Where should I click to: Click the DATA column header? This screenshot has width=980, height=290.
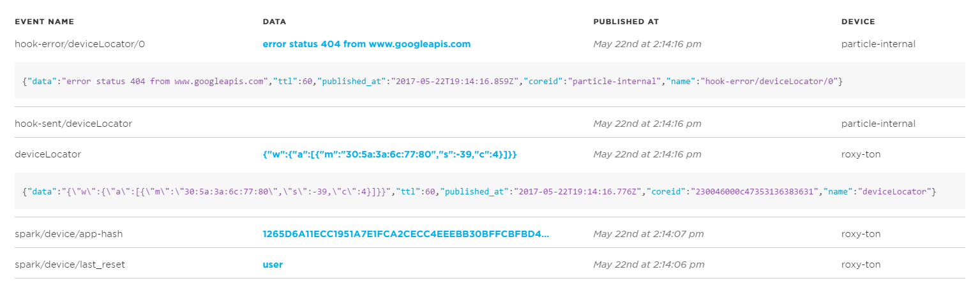(x=274, y=22)
